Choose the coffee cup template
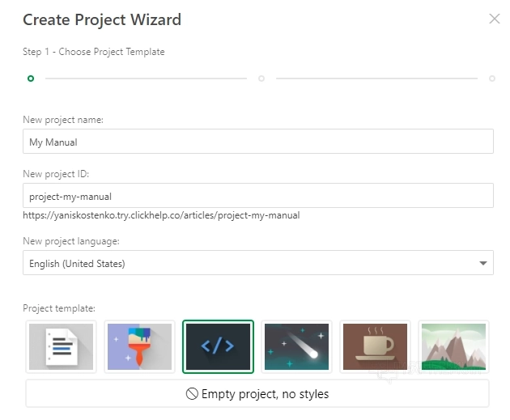The height and width of the screenshot is (420, 510). (375, 346)
